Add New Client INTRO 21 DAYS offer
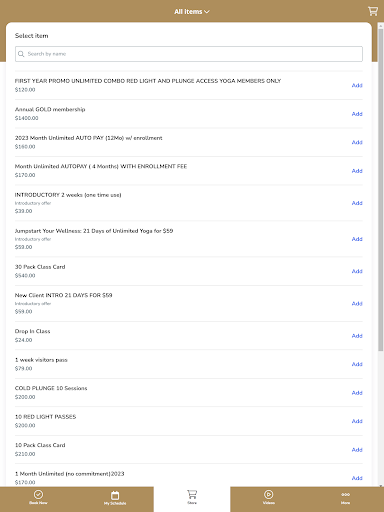This screenshot has width=384, height=512. click(x=357, y=304)
